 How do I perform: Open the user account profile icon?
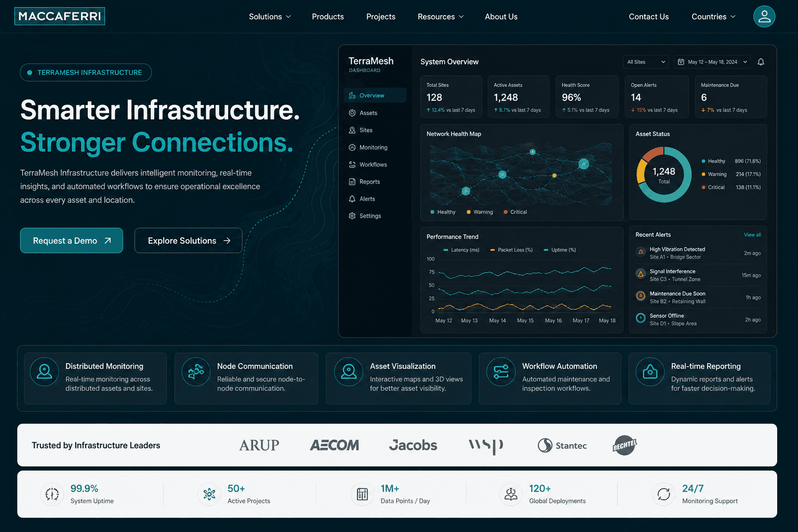tap(764, 17)
